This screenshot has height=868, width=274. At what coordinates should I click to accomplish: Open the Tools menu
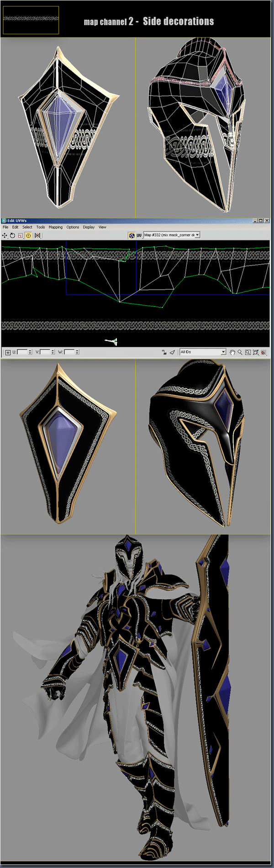(41, 227)
